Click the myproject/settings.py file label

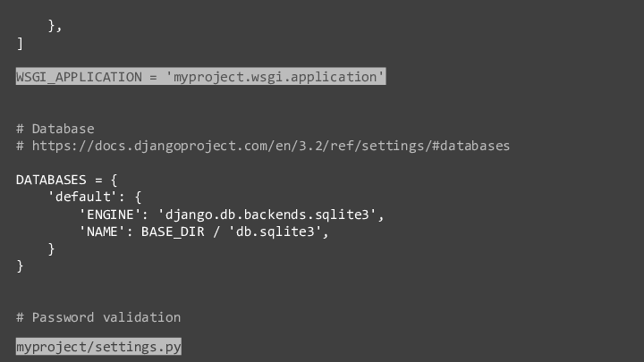[98, 347]
